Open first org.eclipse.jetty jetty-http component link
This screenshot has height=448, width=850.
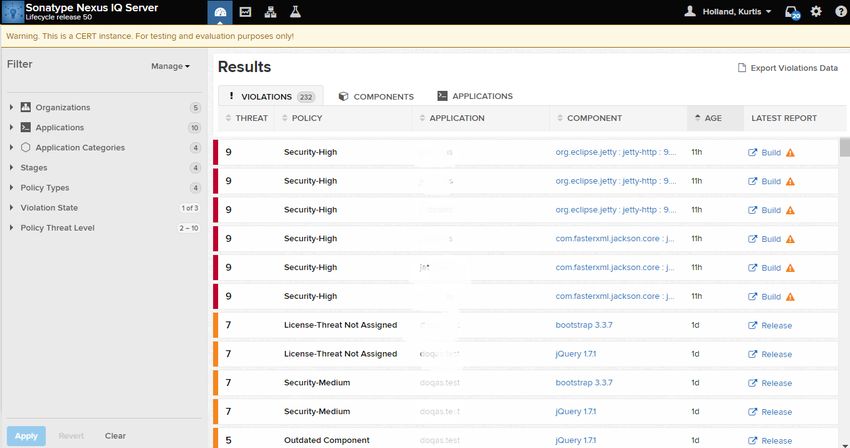[615, 152]
